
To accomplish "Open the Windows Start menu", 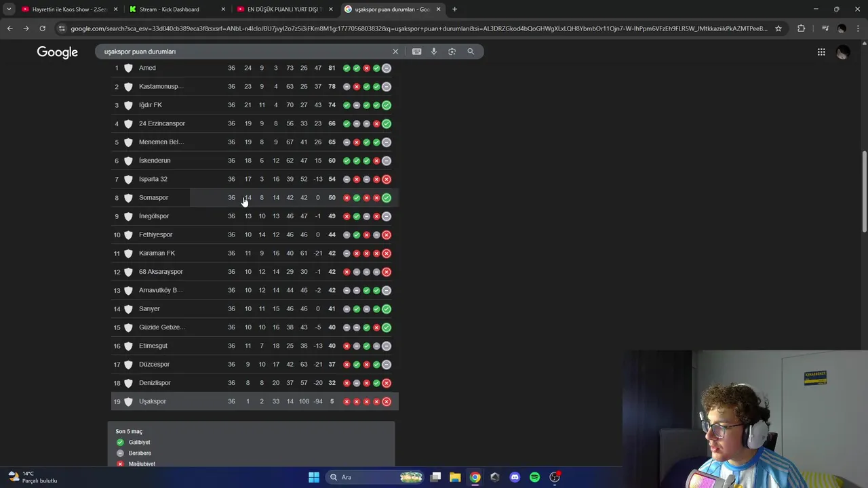I will [314, 477].
